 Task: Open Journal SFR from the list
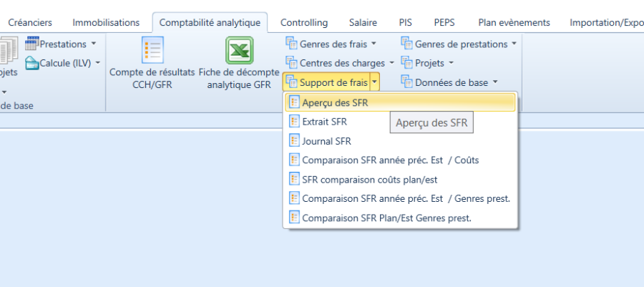tap(326, 141)
